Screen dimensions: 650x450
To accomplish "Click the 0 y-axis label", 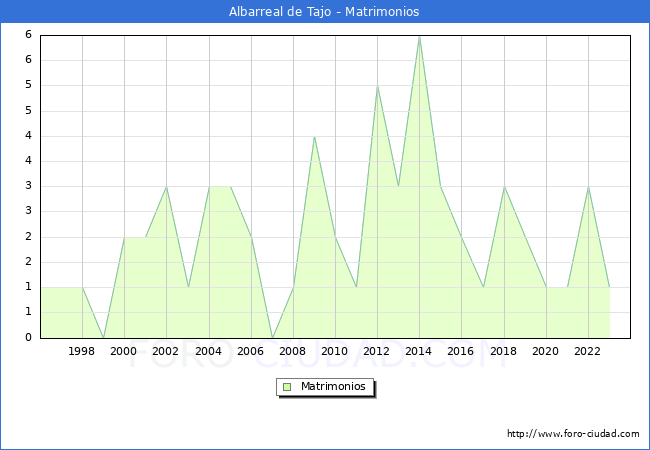I will pyautogui.click(x=28, y=337).
